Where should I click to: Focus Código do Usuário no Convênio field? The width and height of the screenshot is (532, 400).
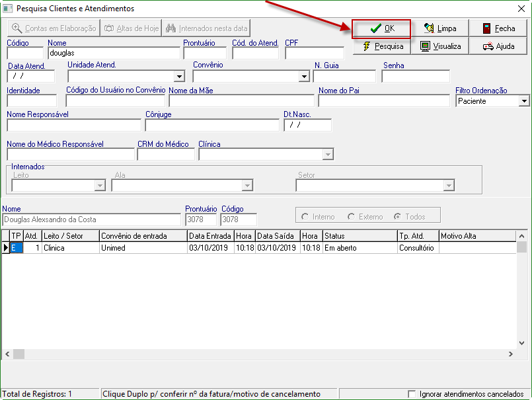tap(116, 101)
